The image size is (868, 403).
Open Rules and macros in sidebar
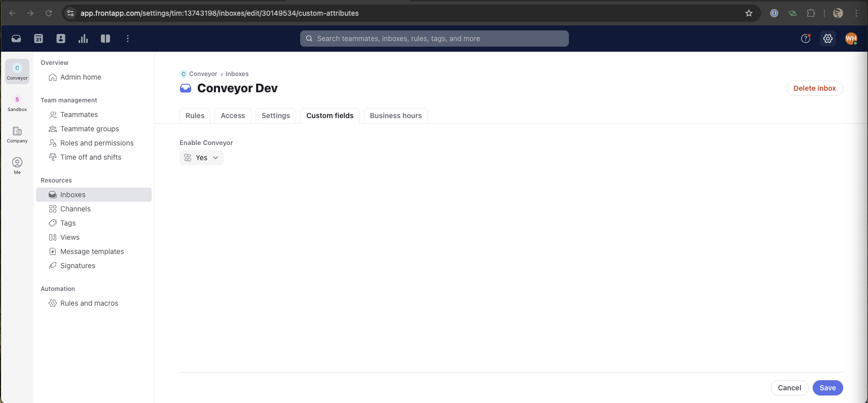94,303
